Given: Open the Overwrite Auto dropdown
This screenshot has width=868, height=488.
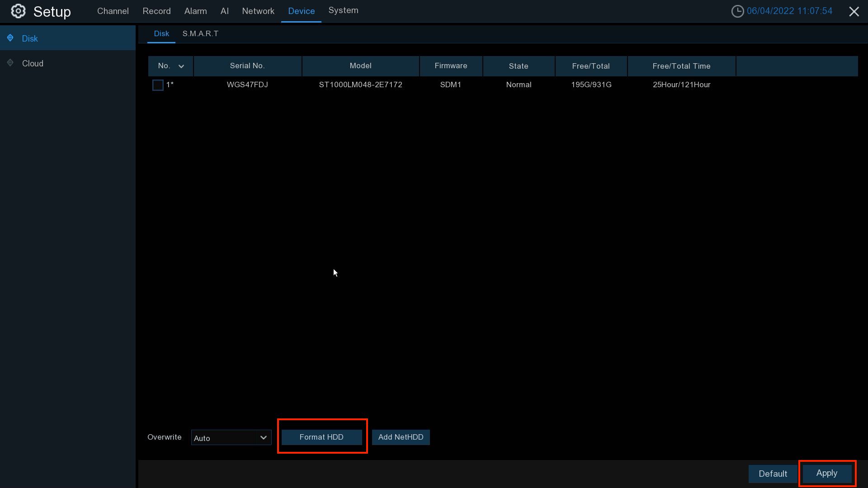Looking at the screenshot, I should 231,437.
